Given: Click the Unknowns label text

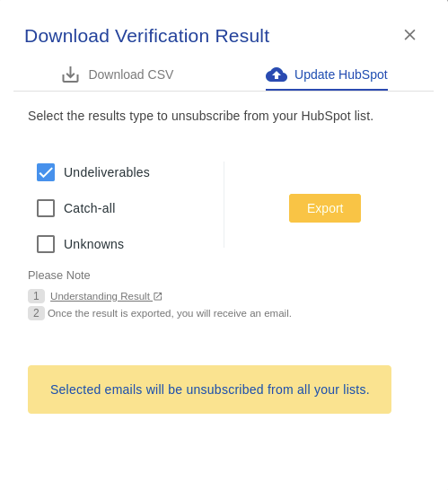Looking at the screenshot, I should coord(93,244).
